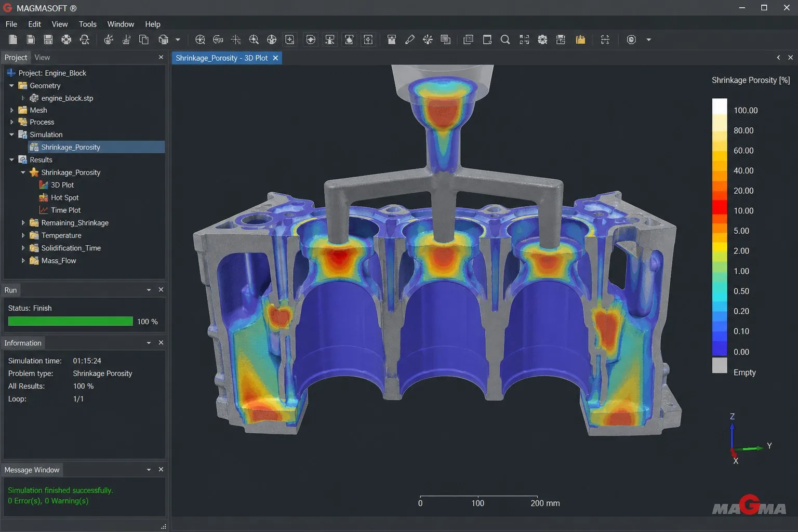Expand the Process tree node
This screenshot has height=532, width=798.
(11, 122)
